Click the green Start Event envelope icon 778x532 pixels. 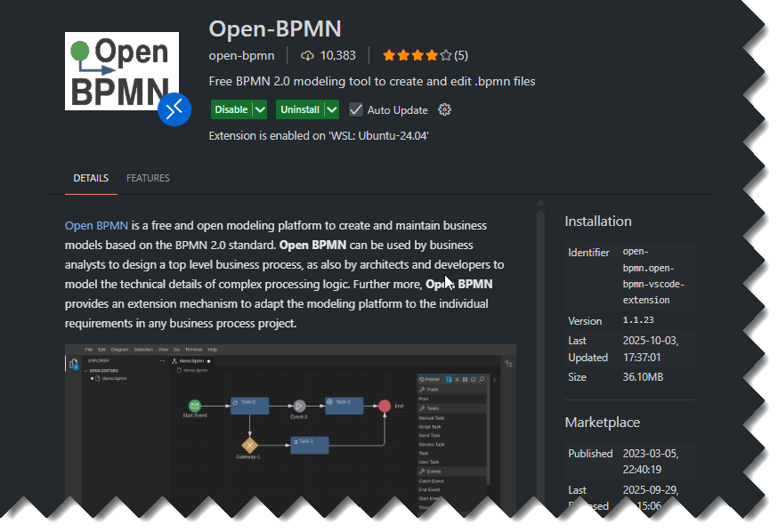[194, 406]
